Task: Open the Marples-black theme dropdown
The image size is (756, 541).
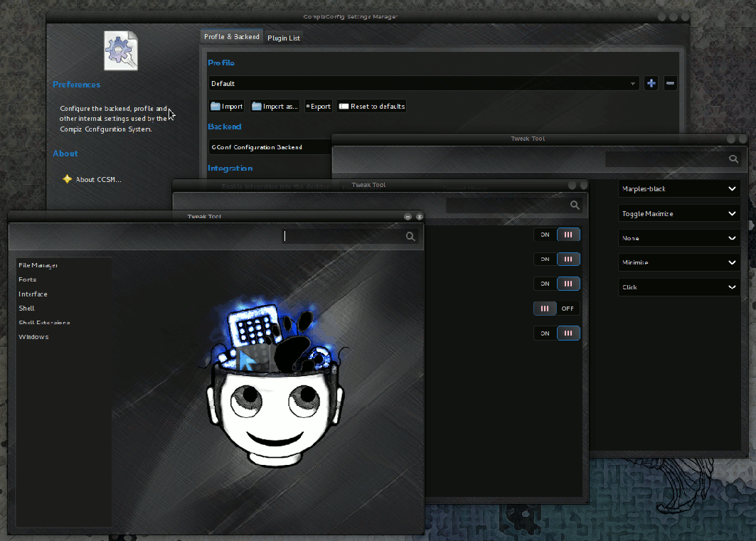Action: (x=679, y=189)
